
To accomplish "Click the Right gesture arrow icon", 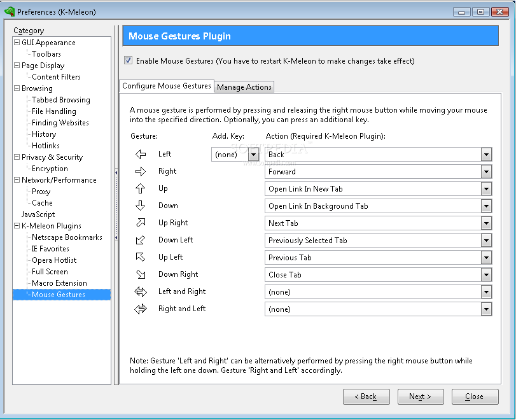I will tap(141, 171).
